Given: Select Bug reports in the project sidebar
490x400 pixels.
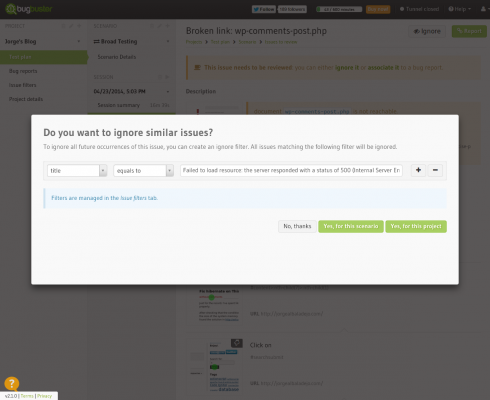Looking at the screenshot, I should [x=23, y=71].
